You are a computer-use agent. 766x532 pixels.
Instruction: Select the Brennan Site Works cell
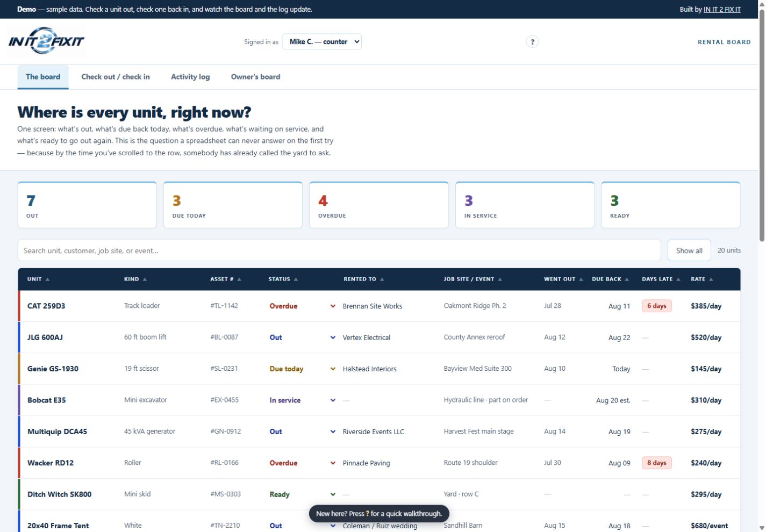click(373, 306)
